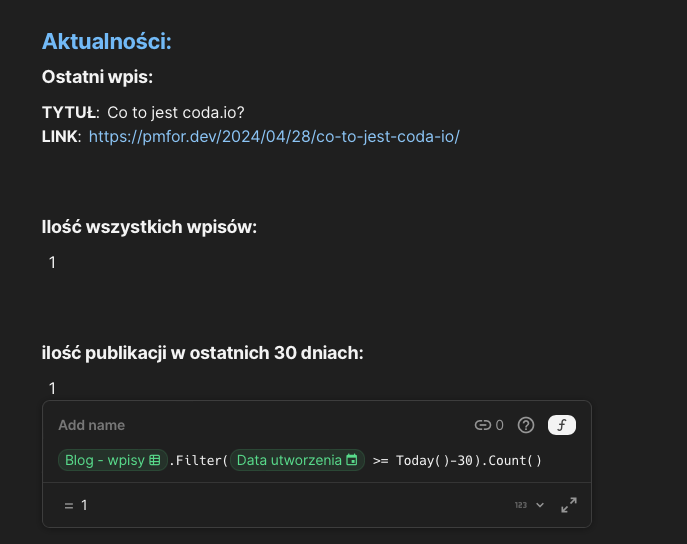
Task: Click the formula 'f' toggle button
Action: coord(561,425)
